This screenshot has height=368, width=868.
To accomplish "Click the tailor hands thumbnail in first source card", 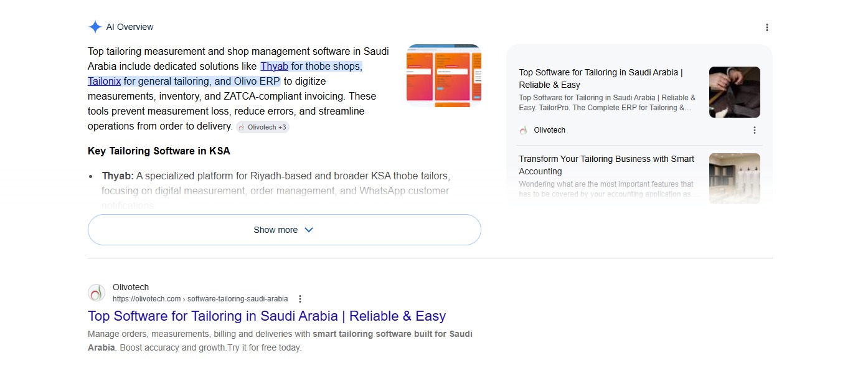I will [735, 92].
